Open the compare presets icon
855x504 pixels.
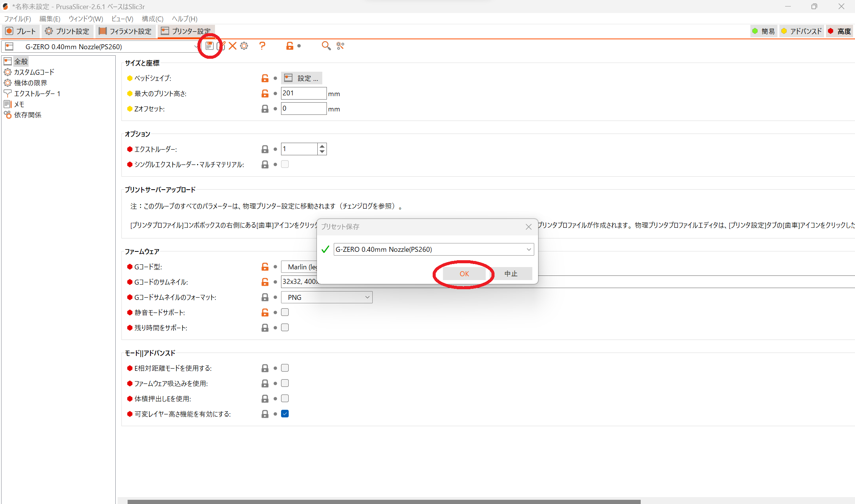click(x=340, y=46)
